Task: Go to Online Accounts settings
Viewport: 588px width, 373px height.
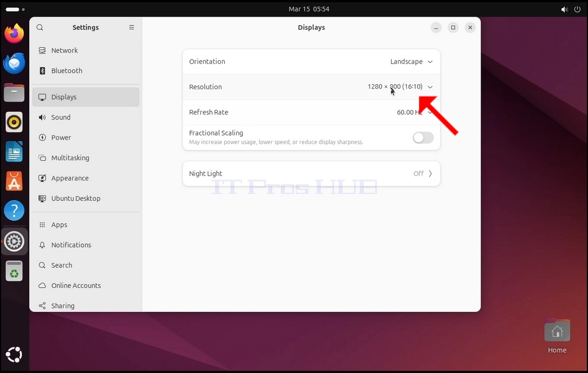Action: coord(85,285)
